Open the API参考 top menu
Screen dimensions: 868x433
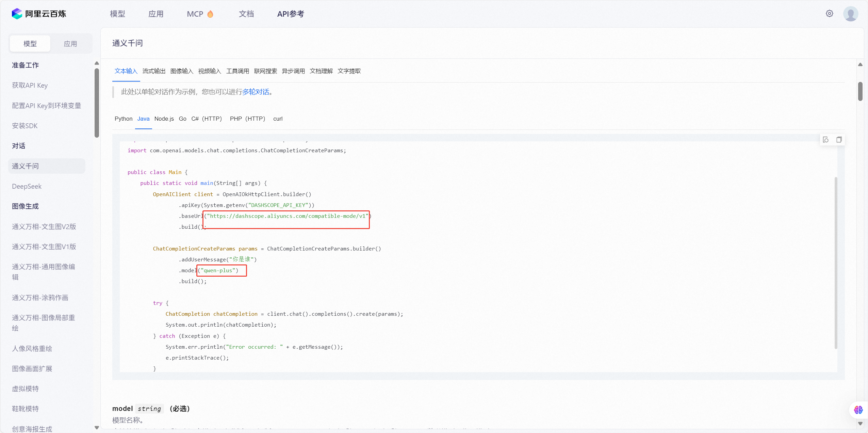tap(291, 14)
